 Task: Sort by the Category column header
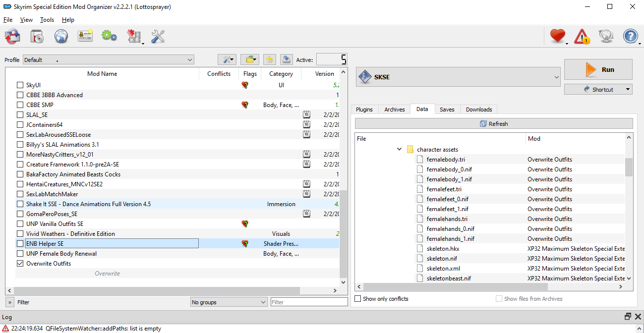tap(281, 74)
